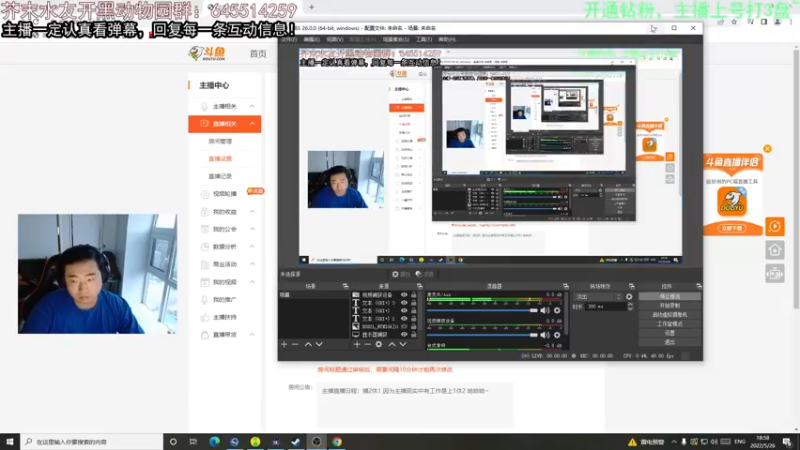
Task: Toggle visibility of 显示器捕获 source
Action: tap(404, 335)
